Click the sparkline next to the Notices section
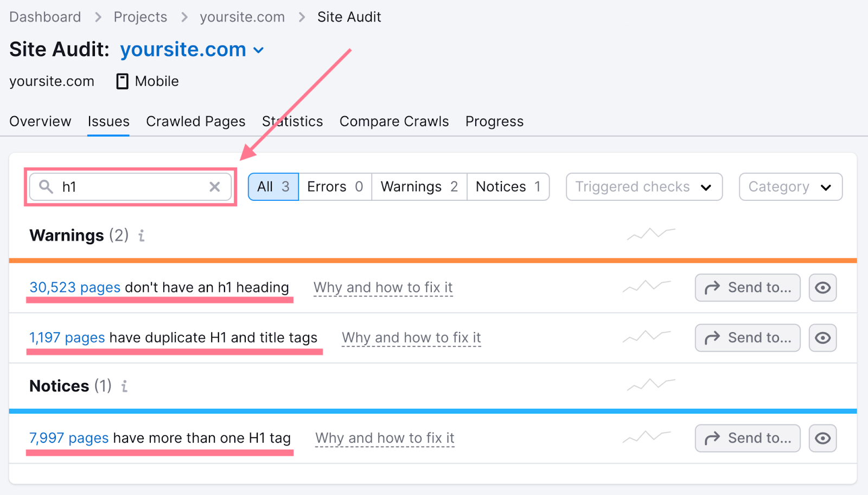 (650, 385)
